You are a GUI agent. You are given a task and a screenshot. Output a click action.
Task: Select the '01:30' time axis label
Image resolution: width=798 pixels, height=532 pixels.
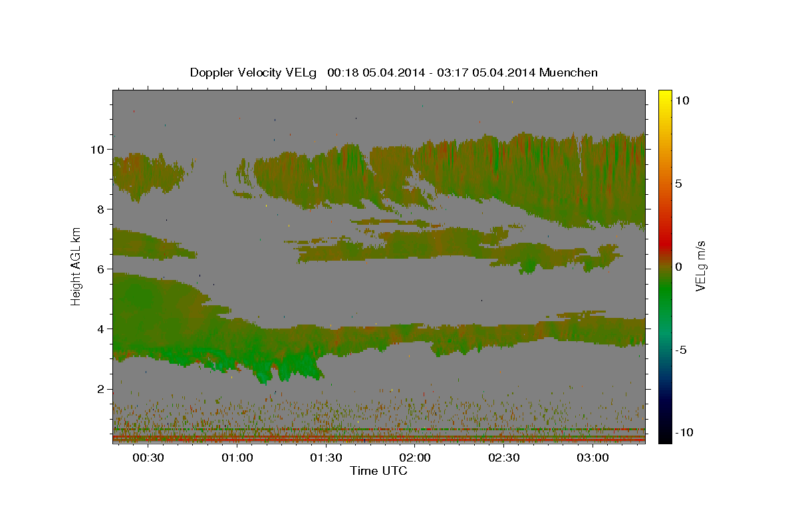point(326,458)
